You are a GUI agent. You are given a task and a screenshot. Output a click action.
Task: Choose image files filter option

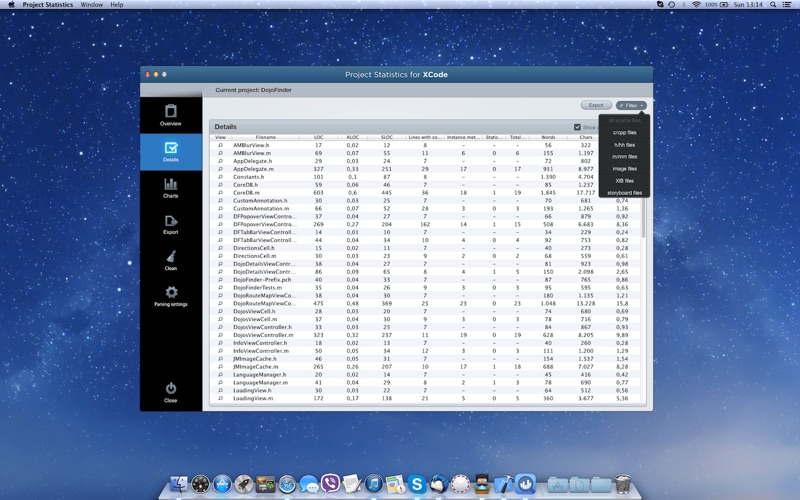[624, 169]
